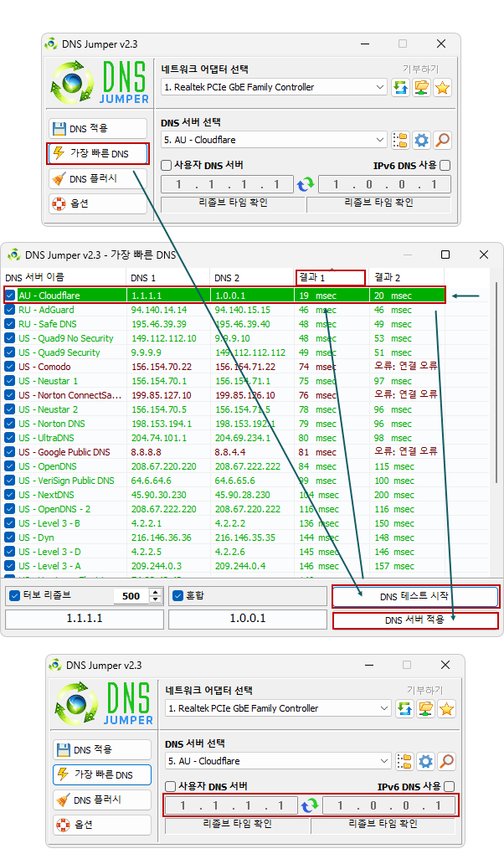Open the DNS group list icon in upper DNS Jumper window

400,140
